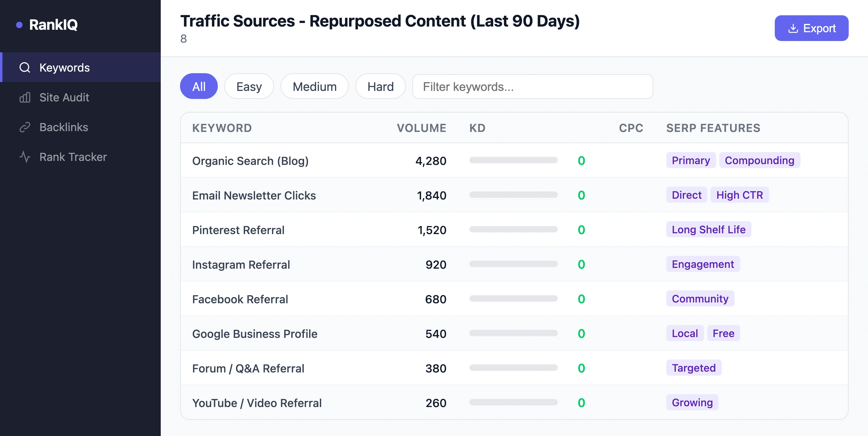Click the Compounding tag on Organic Search row
The width and height of the screenshot is (868, 436).
pos(760,160)
